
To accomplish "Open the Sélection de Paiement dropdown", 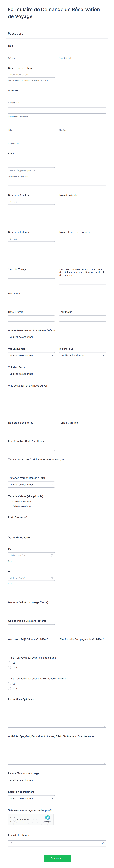I will click(x=31, y=798).
